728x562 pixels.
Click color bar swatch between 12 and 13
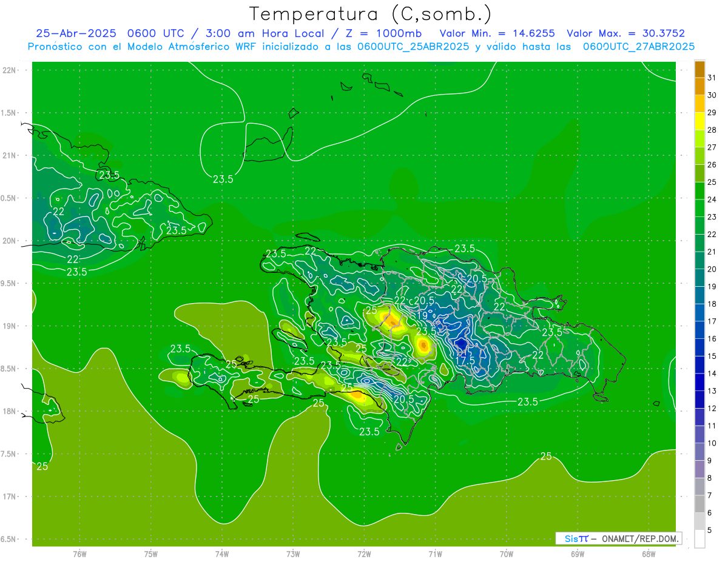pos(699,400)
